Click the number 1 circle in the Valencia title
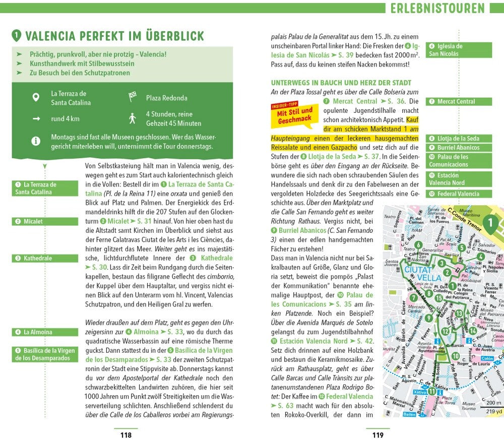 [18, 36]
